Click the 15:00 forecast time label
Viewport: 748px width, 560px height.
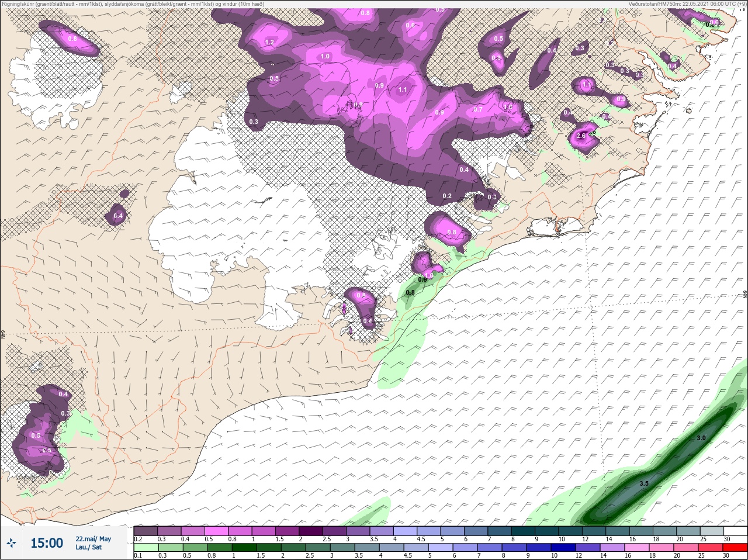tap(47, 543)
